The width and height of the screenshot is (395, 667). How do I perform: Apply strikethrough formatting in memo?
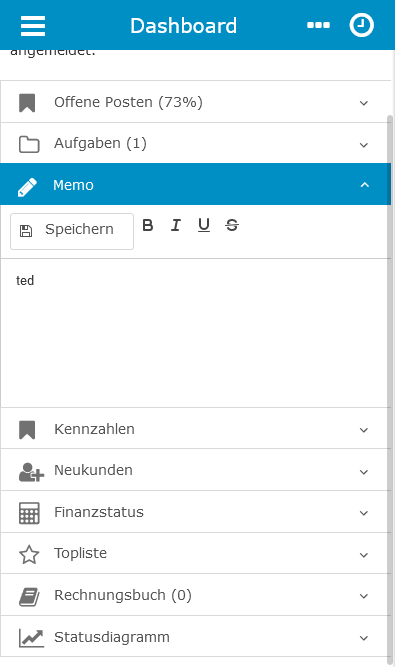click(x=232, y=225)
